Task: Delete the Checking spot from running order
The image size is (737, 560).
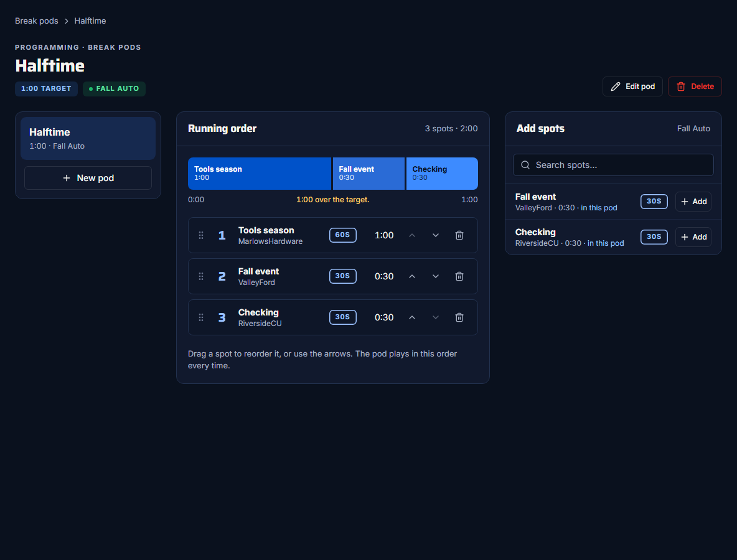Action: tap(459, 317)
